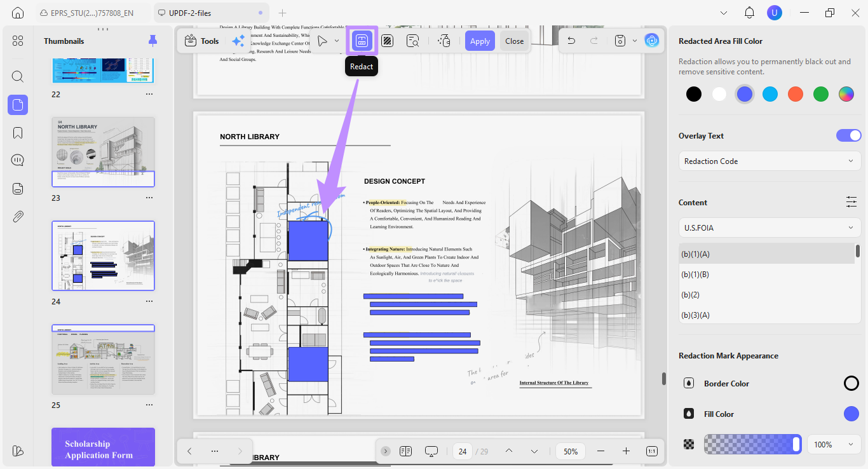Open page 23 thumbnail options menu
The image size is (868, 469).
(x=149, y=198)
